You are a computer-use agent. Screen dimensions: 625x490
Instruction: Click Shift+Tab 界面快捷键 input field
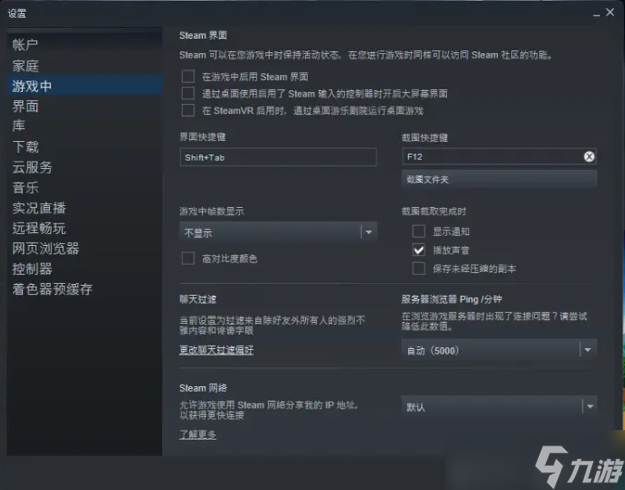278,157
